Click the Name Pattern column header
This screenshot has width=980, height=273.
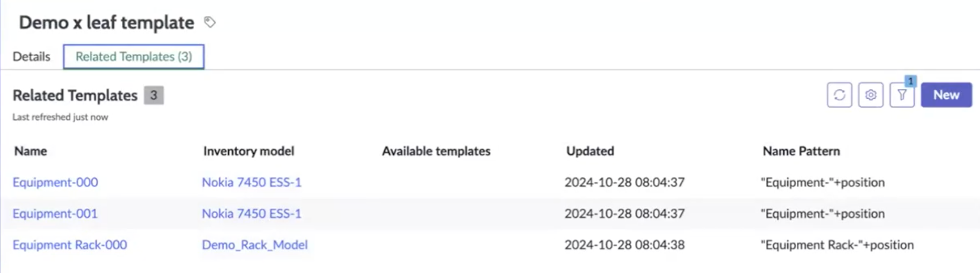801,151
